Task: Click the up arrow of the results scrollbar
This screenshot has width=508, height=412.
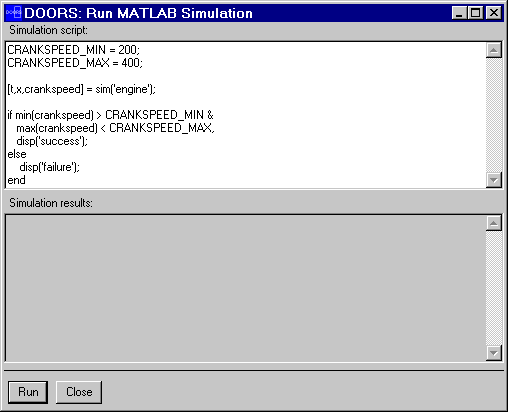Action: [494, 223]
